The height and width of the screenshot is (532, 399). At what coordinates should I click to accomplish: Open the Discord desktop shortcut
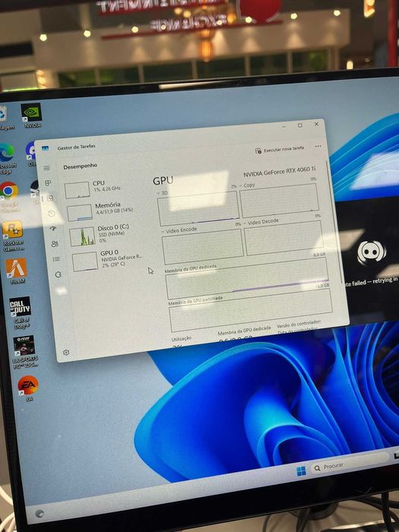pyautogui.click(x=30, y=154)
